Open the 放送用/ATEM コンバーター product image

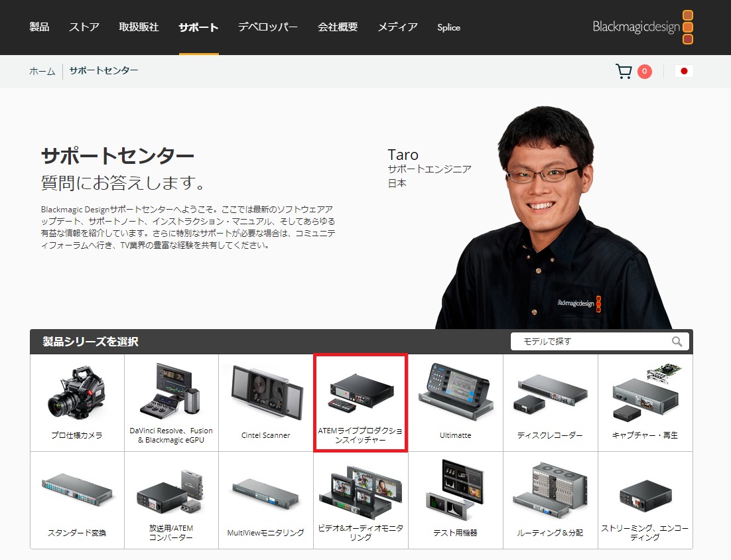point(171,492)
